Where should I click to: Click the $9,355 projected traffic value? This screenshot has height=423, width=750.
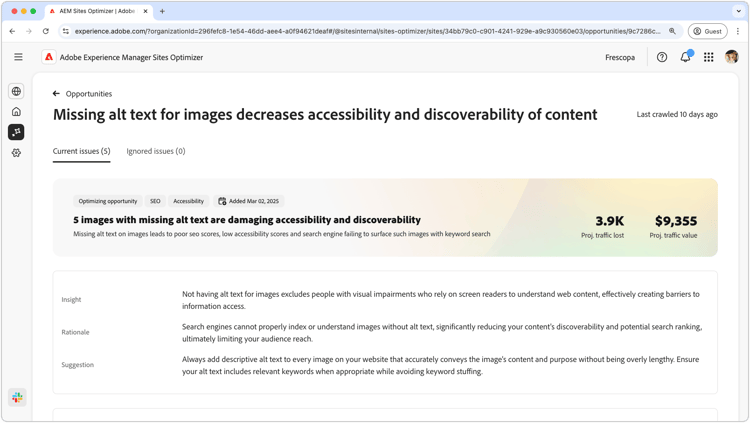[x=676, y=221]
